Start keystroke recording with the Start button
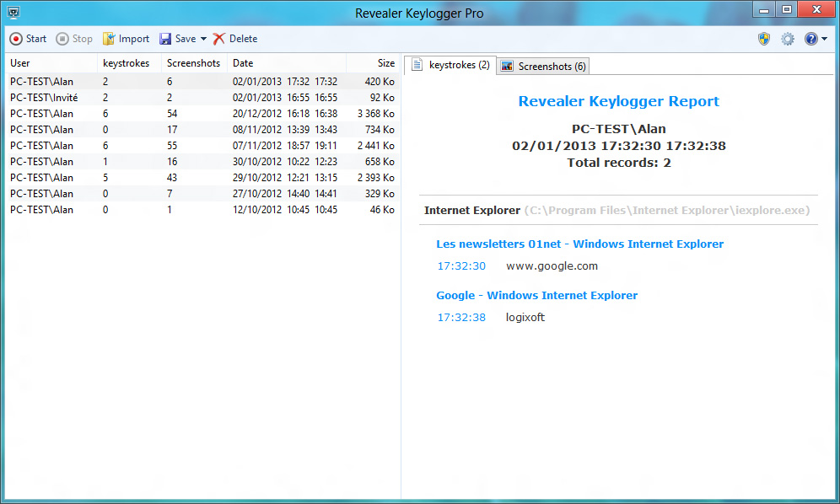840x504 pixels. pos(28,39)
